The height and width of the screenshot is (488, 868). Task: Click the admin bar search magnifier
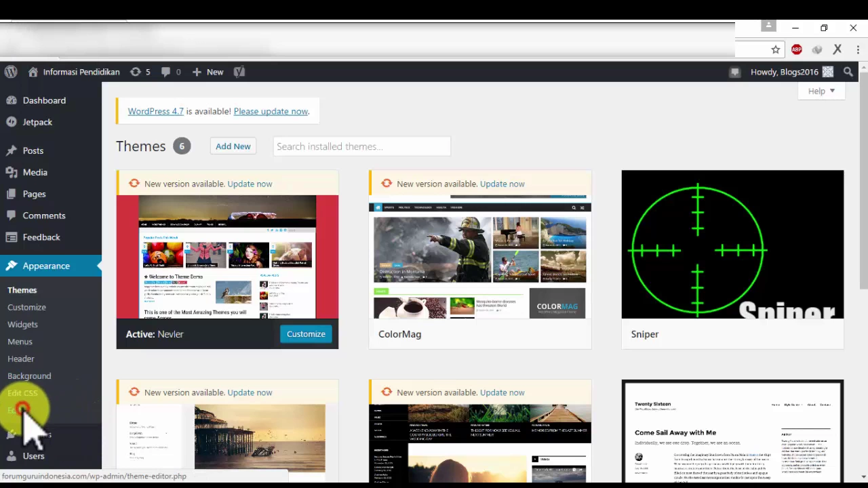tap(848, 72)
